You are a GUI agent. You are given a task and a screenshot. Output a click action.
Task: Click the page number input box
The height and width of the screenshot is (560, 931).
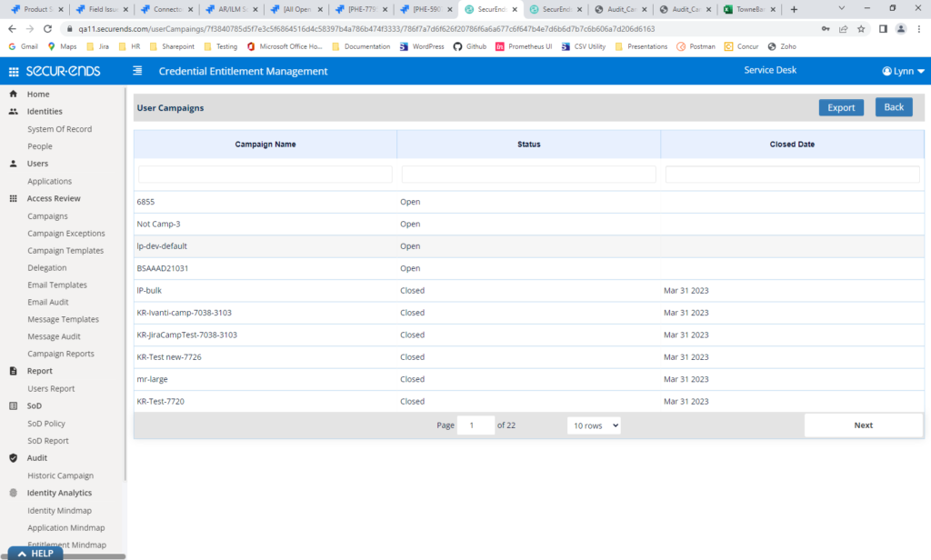(x=476, y=425)
